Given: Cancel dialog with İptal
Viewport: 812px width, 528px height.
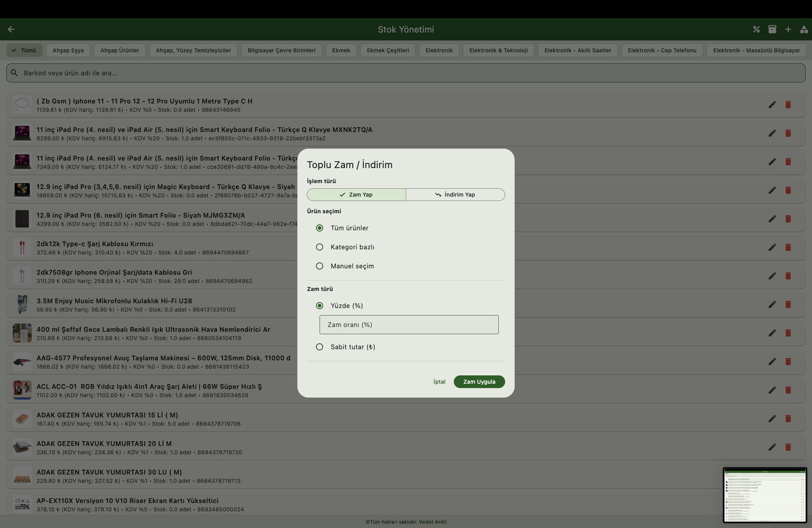Looking at the screenshot, I should (439, 382).
